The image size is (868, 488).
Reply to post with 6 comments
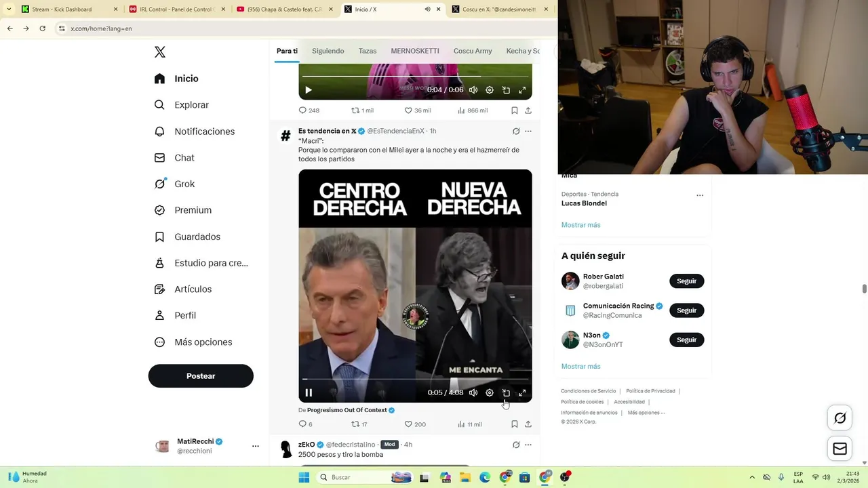(x=305, y=424)
